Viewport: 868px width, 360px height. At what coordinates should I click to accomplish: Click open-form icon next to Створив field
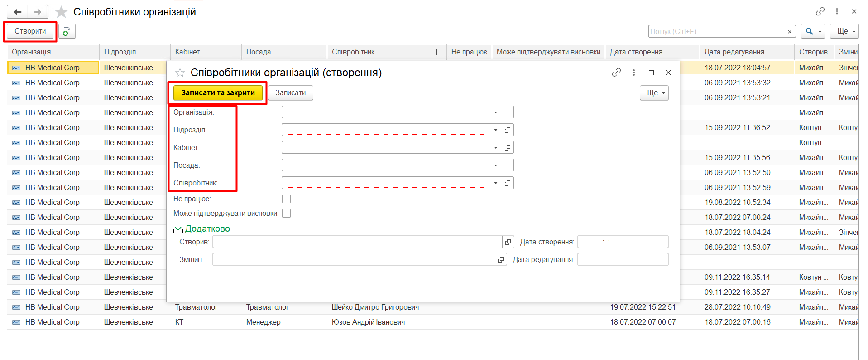pos(508,242)
